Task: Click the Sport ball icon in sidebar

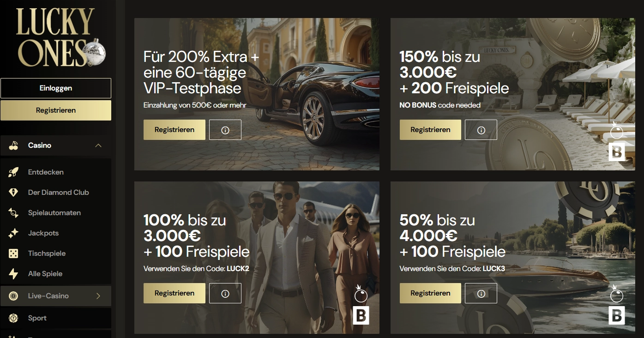Action: [x=13, y=318]
